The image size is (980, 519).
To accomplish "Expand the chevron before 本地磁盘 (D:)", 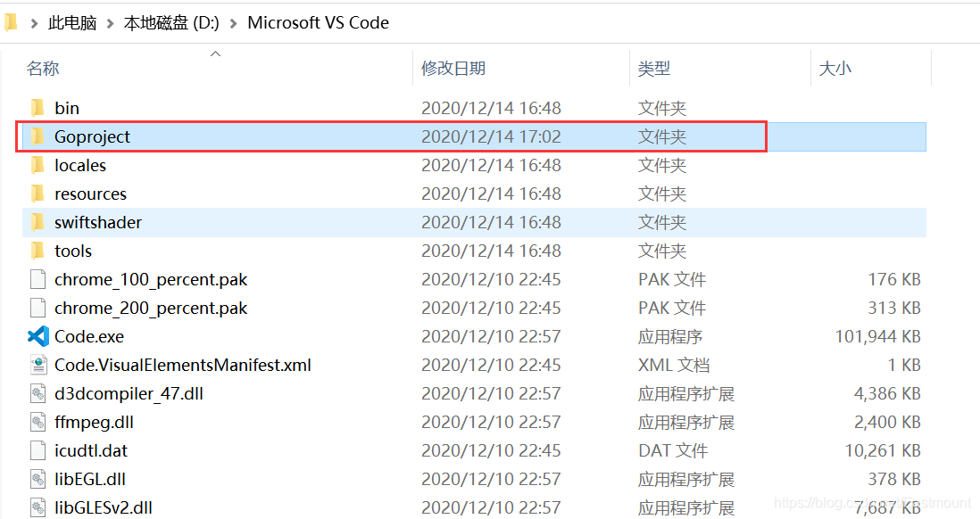I will pos(110,24).
